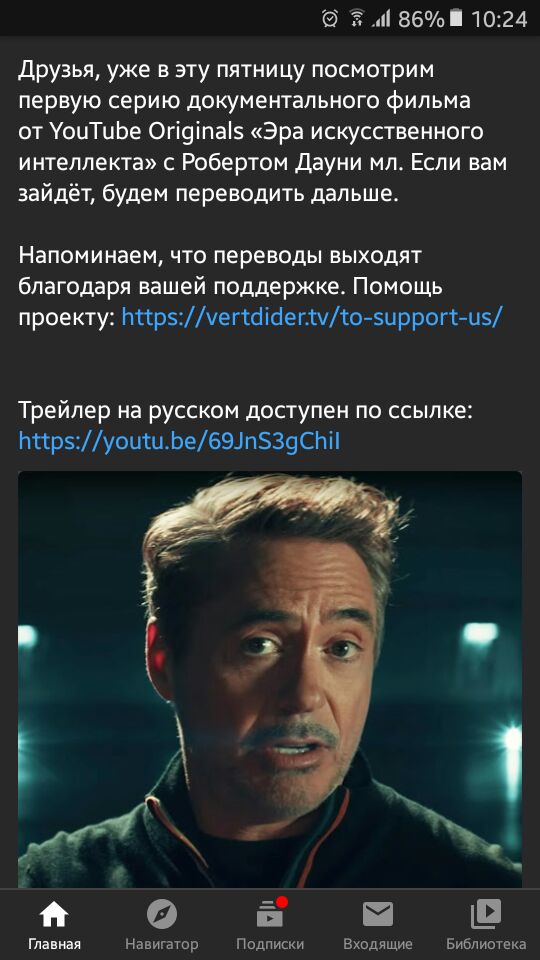540x960 pixels.
Task: Tap the post image of the man
Action: [x=270, y=679]
